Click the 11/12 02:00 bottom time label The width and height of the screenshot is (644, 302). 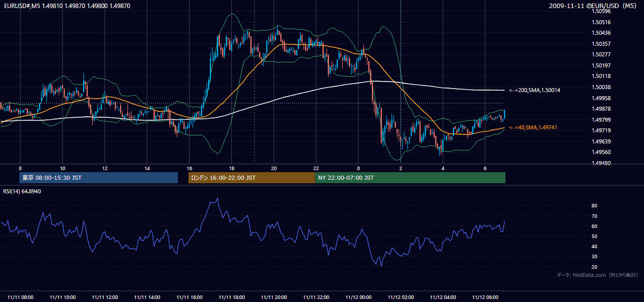(401, 297)
